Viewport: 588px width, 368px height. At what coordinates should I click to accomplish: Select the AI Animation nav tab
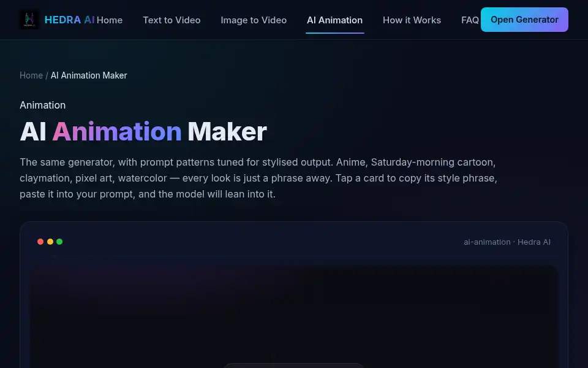tap(334, 20)
